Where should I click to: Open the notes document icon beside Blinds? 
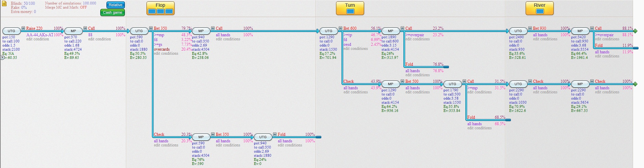click(x=4, y=4)
